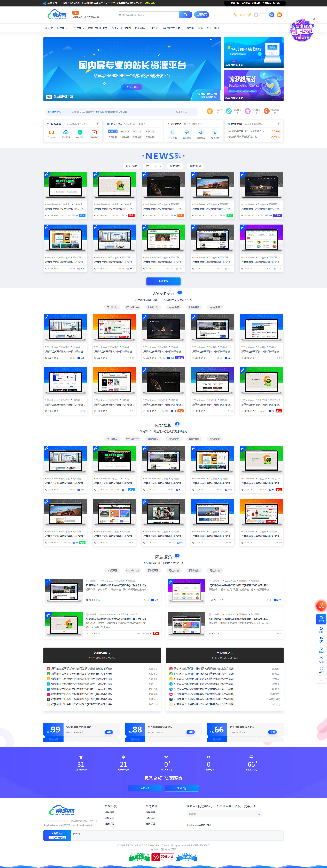Select highlighted 资源专题 tag in 快捷导航

click(x=112, y=131)
